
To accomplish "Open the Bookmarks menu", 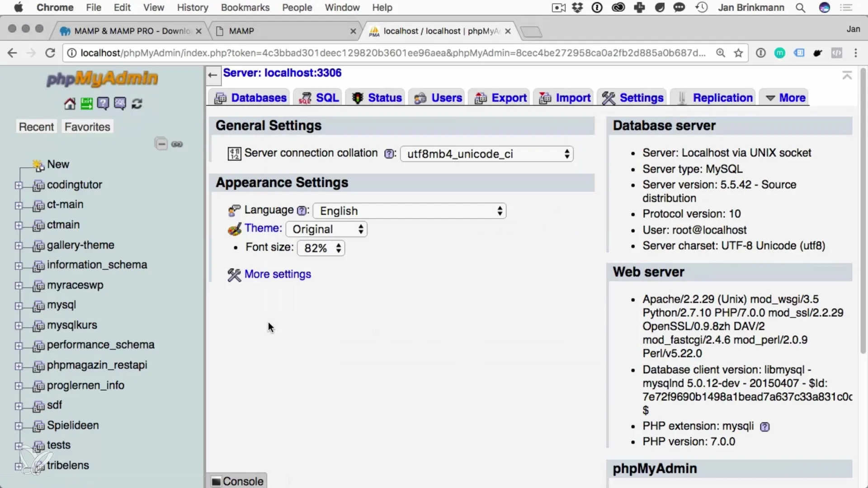I will coord(245,8).
